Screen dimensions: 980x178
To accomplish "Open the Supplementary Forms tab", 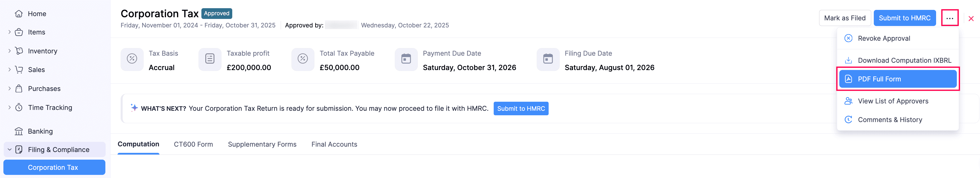I will tap(262, 144).
